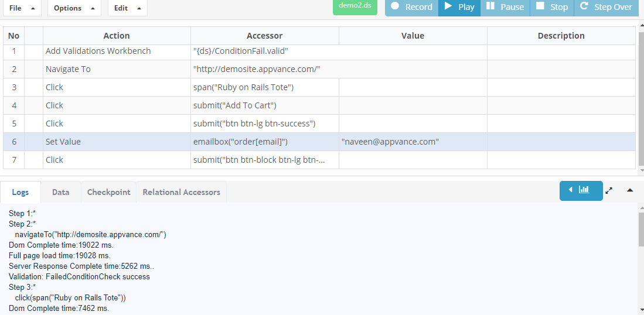This screenshot has width=644, height=315.
Task: Open the Checkpoint tab
Action: [x=109, y=192]
